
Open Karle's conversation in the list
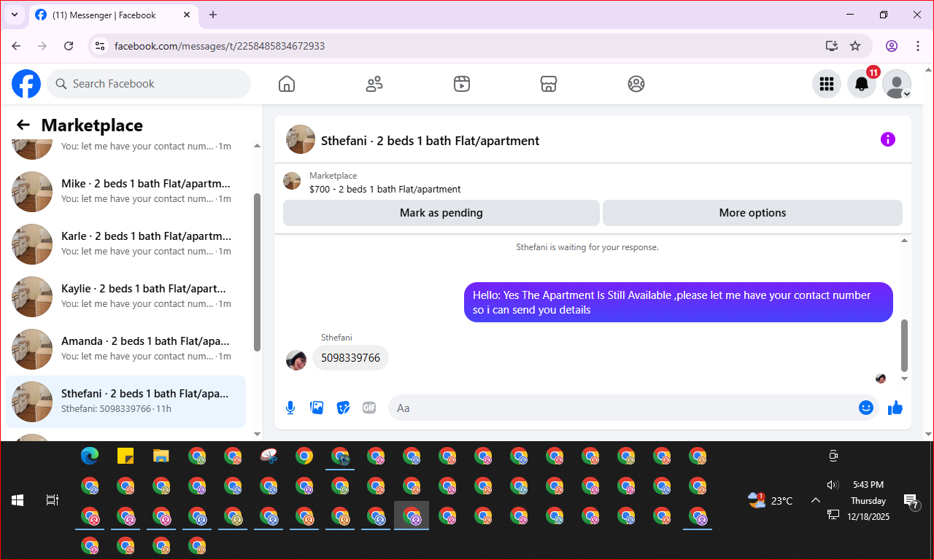pyautogui.click(x=126, y=244)
